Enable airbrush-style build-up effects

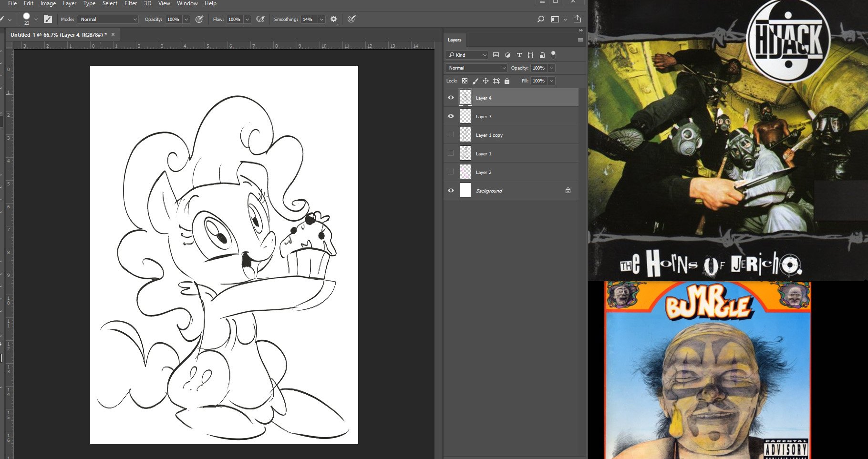click(x=260, y=19)
